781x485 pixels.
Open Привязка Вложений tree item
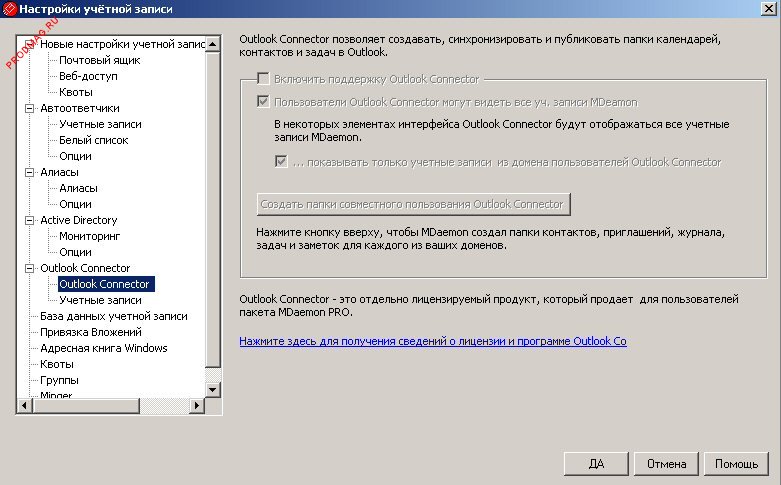point(90,332)
